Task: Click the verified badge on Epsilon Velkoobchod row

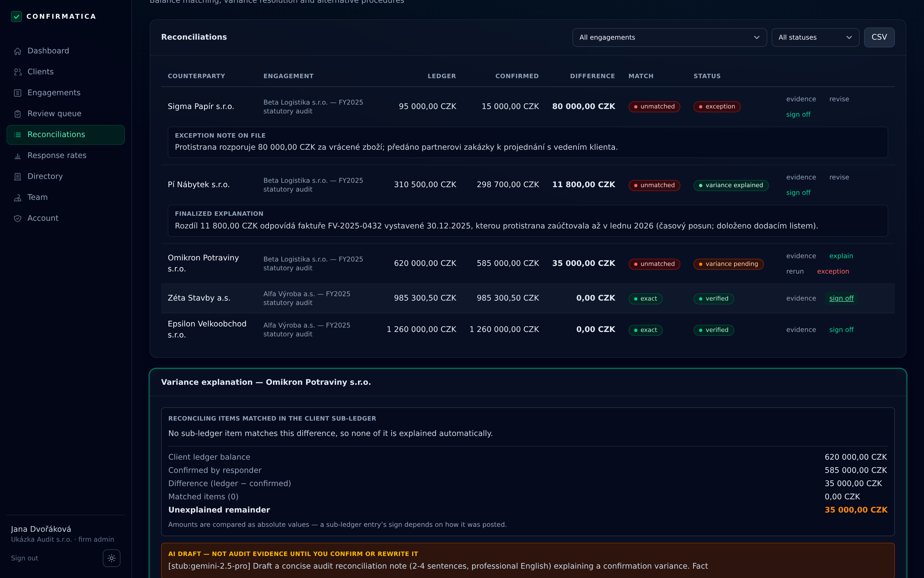Action: tap(713, 330)
